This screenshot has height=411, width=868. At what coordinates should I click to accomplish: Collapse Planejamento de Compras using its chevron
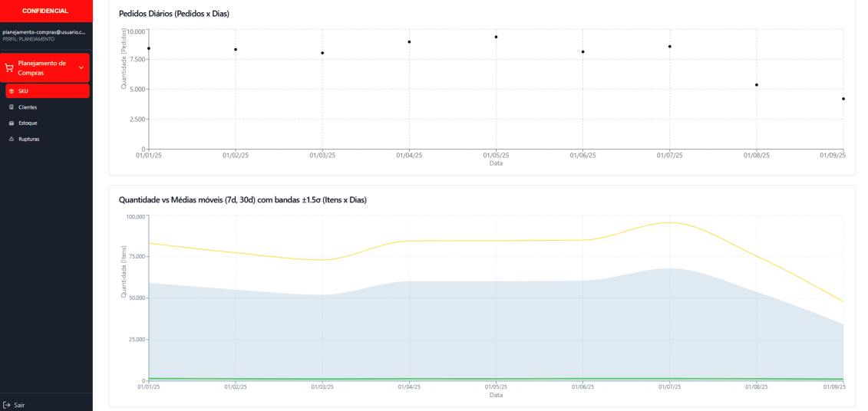pos(81,67)
